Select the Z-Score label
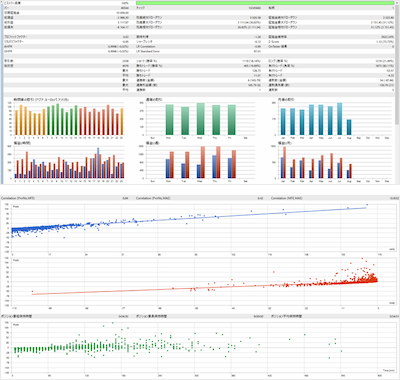Image resolution: width=400 pixels, height=380 pixels. [273, 42]
